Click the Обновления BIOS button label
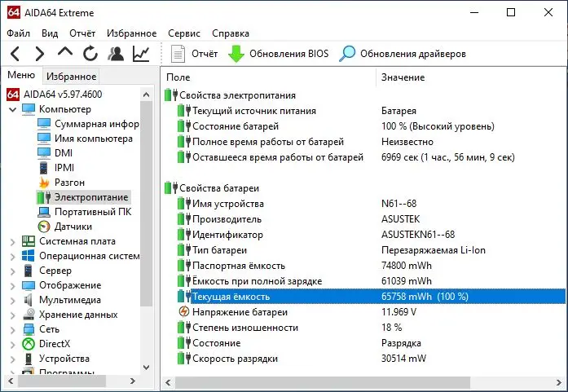The height and width of the screenshot is (392, 568). [x=289, y=54]
